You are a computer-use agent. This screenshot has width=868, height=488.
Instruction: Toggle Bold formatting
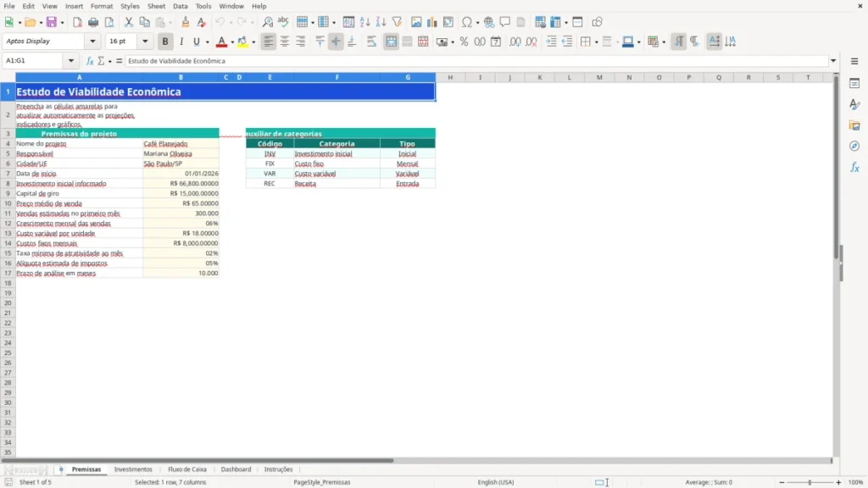pyautogui.click(x=165, y=42)
